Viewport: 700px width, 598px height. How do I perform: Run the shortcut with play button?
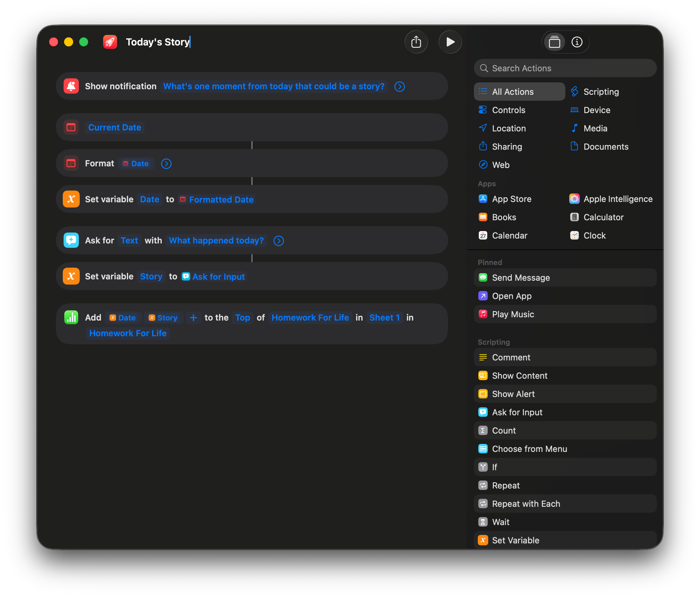point(450,42)
